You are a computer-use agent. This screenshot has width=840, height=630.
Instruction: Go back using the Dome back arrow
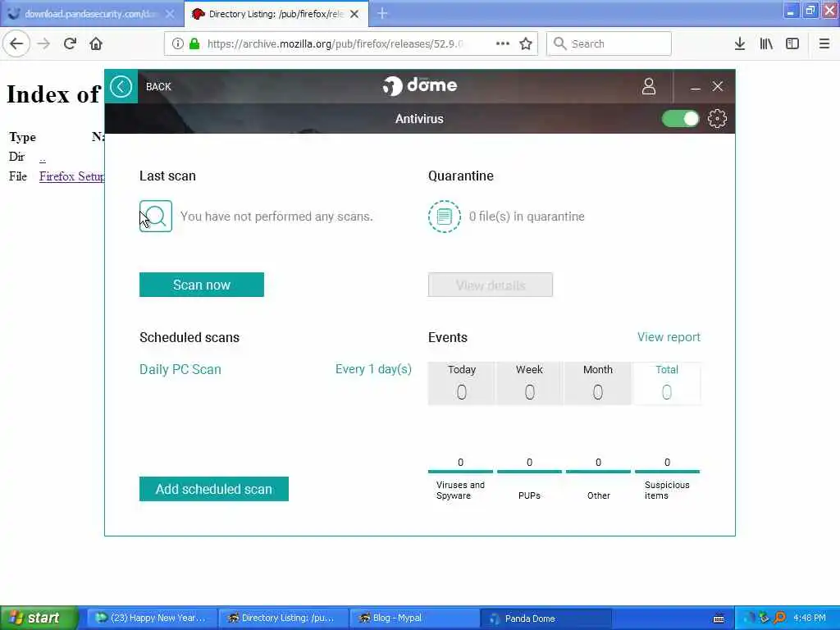[121, 86]
